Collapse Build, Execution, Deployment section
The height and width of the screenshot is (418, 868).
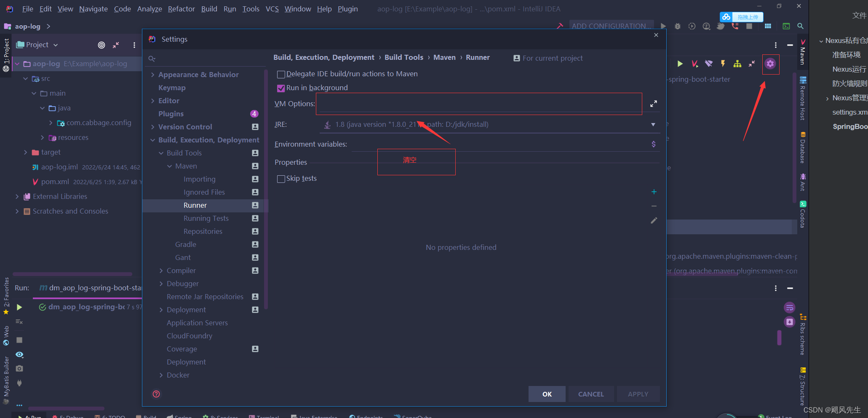pyautogui.click(x=152, y=140)
